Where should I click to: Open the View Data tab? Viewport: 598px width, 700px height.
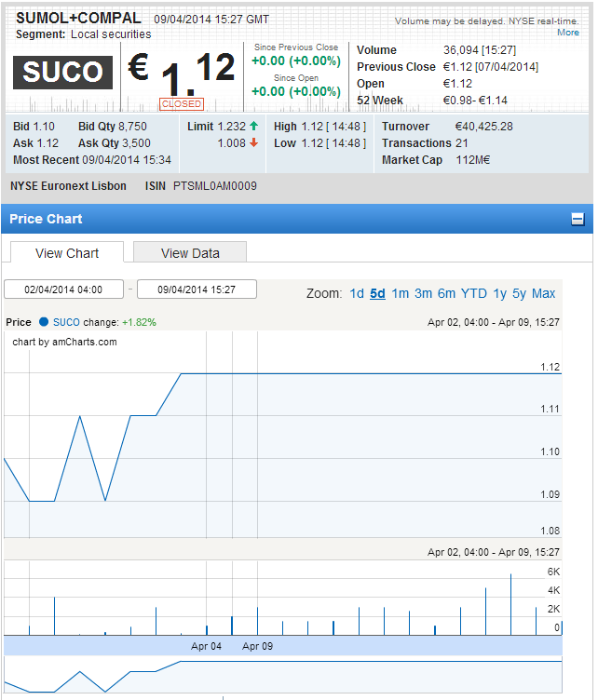[x=190, y=252]
